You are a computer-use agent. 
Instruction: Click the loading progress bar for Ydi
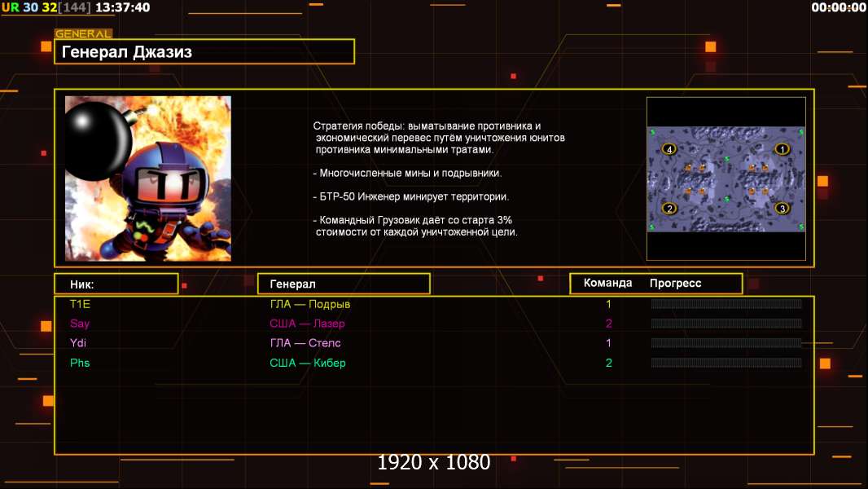pos(726,343)
